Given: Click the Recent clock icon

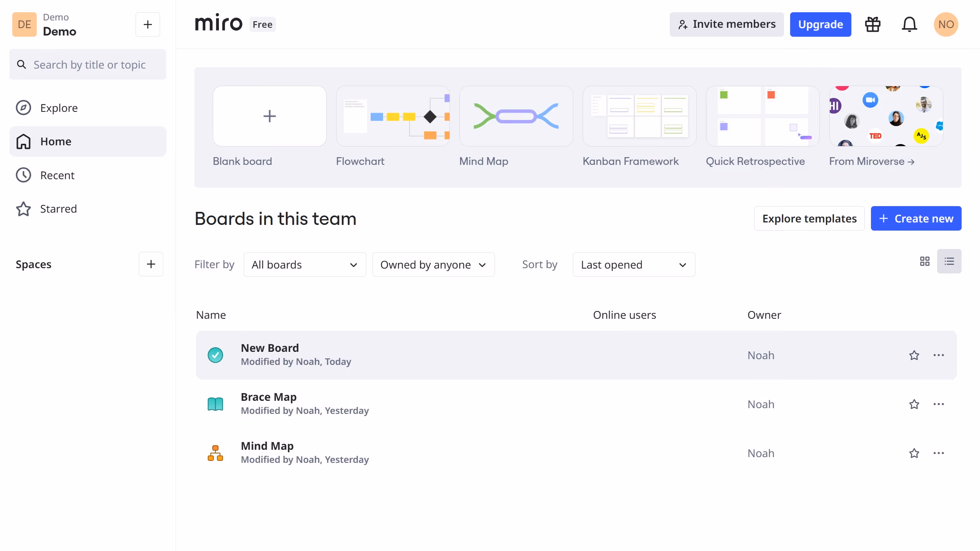Looking at the screenshot, I should coord(23,175).
